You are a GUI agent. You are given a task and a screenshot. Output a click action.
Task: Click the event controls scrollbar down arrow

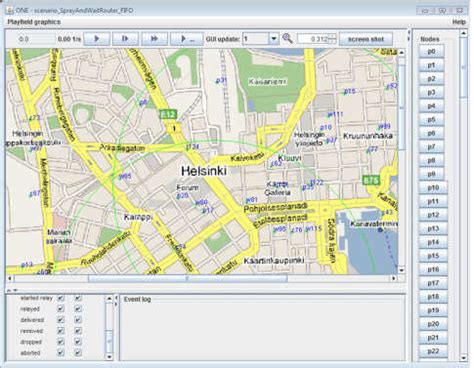pos(109,357)
